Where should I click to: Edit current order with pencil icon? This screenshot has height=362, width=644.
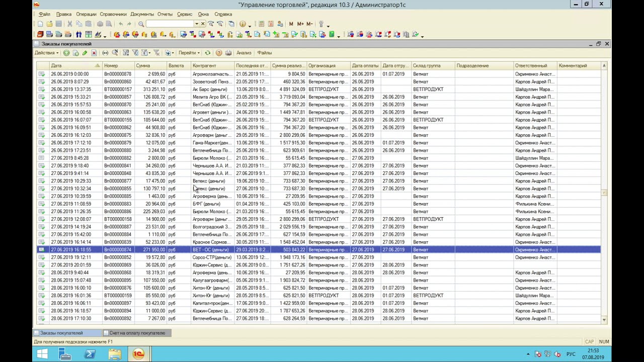pos(85,53)
